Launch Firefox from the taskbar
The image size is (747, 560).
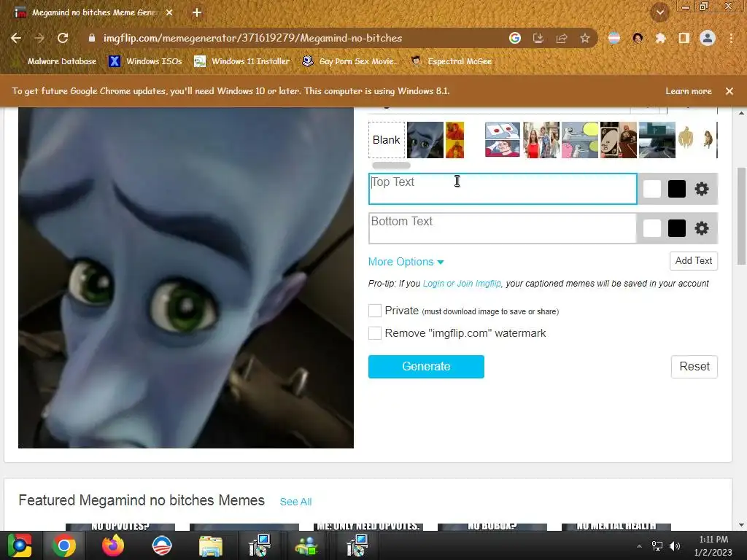113,545
